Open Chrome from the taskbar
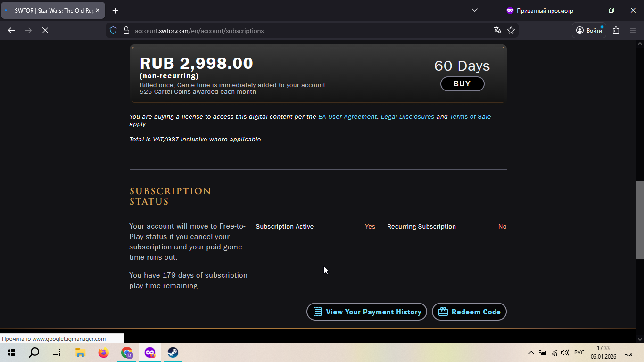644x362 pixels. [127, 353]
